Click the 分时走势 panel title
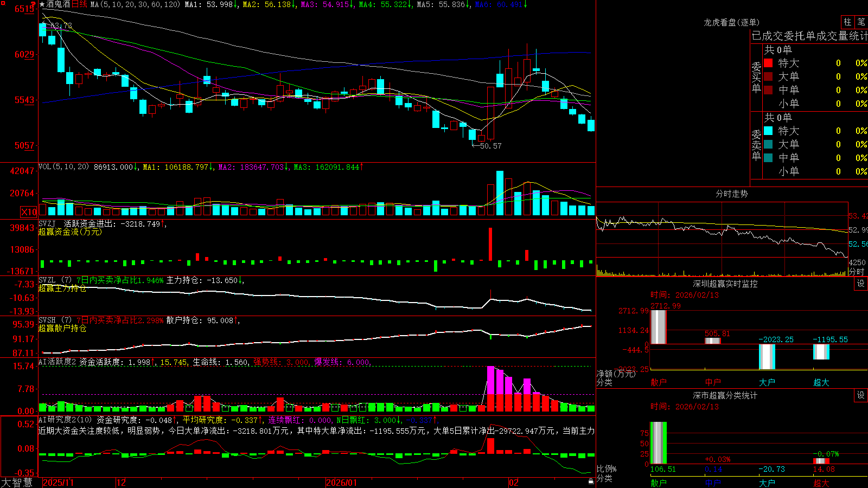 pos(731,194)
